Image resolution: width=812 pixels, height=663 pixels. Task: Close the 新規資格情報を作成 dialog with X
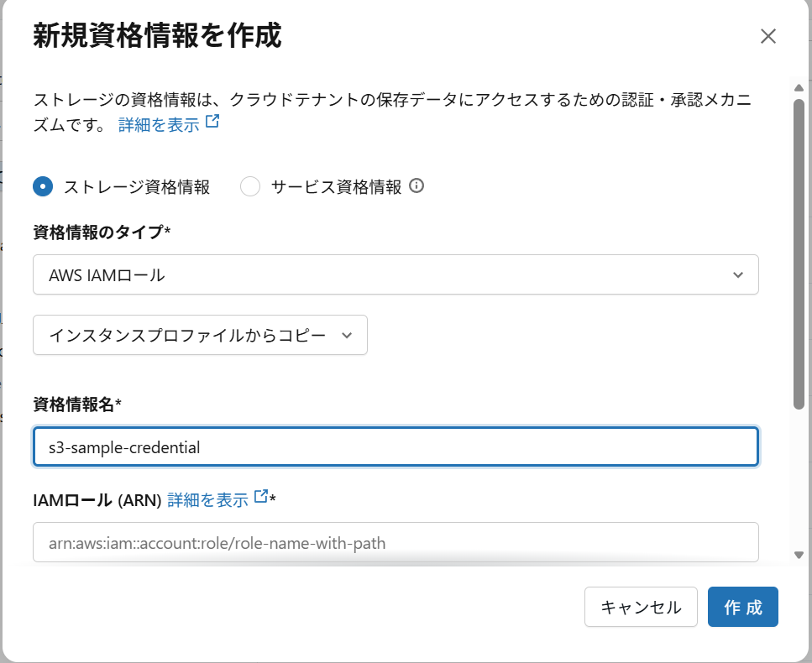click(x=768, y=36)
